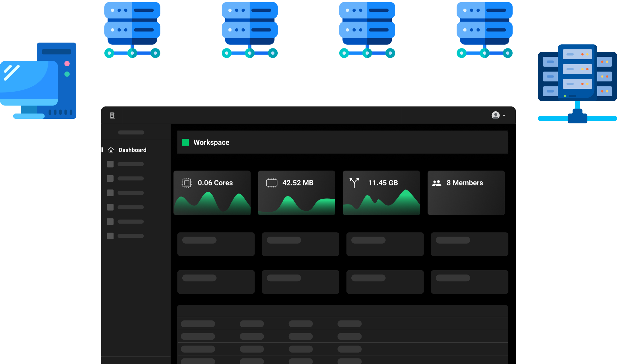Click the last placeholder item in the sidebar
Image resolution: width=617 pixels, height=364 pixels.
tap(126, 236)
